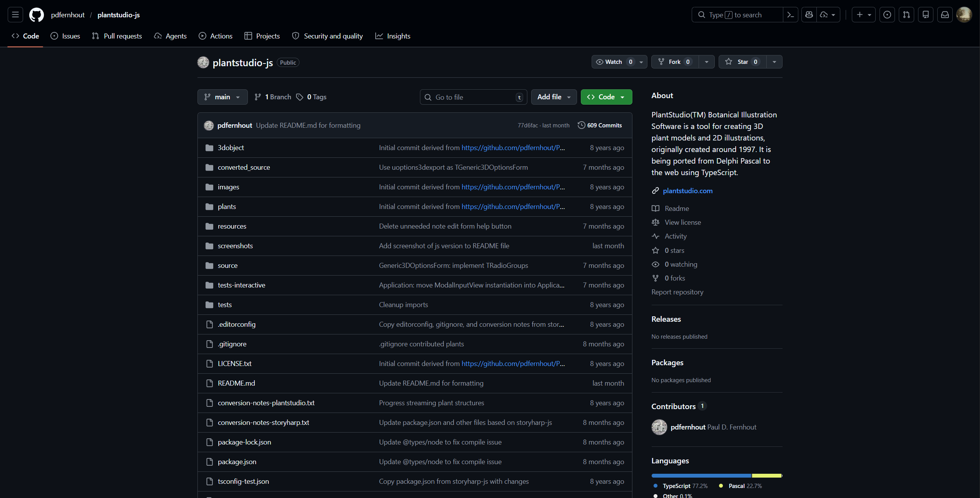Image resolution: width=980 pixels, height=498 pixels.
Task: Click the GitHub logo home icon
Action: tap(37, 15)
